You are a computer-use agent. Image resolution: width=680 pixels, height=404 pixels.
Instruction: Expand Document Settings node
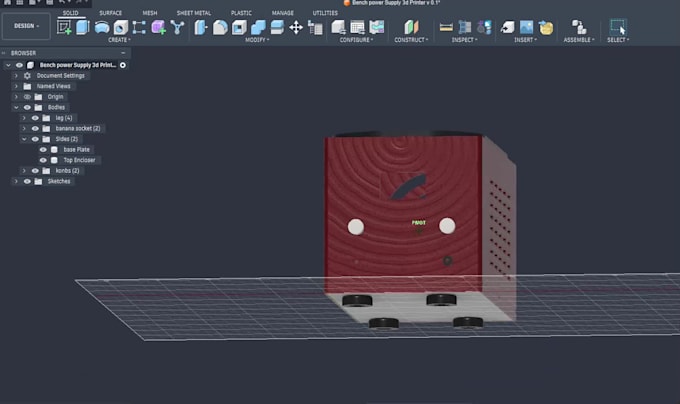click(16, 75)
